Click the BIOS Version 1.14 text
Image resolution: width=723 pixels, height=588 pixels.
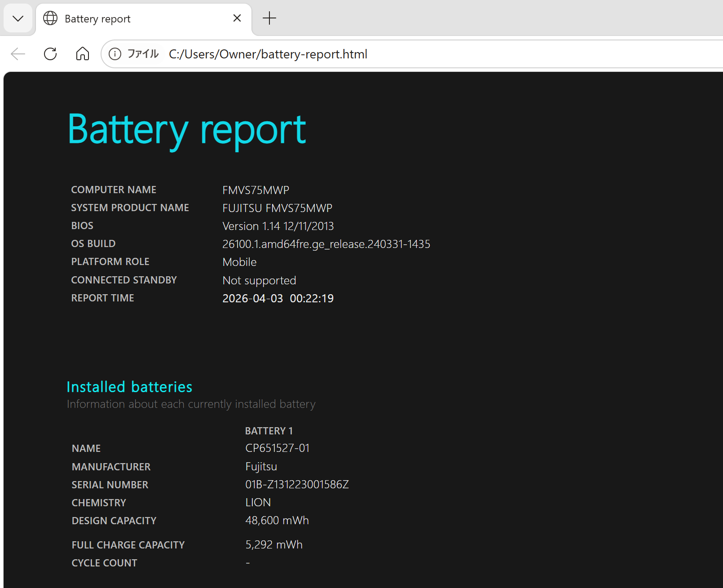(278, 226)
